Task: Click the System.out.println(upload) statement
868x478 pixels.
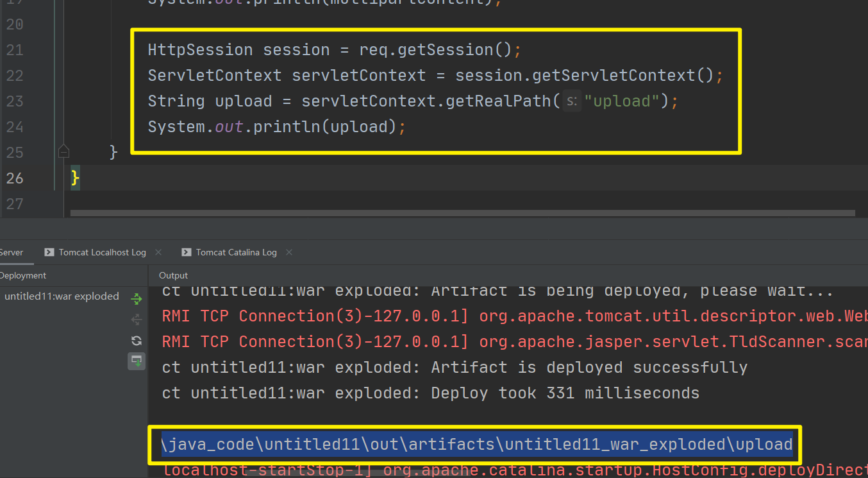Action: tap(277, 127)
